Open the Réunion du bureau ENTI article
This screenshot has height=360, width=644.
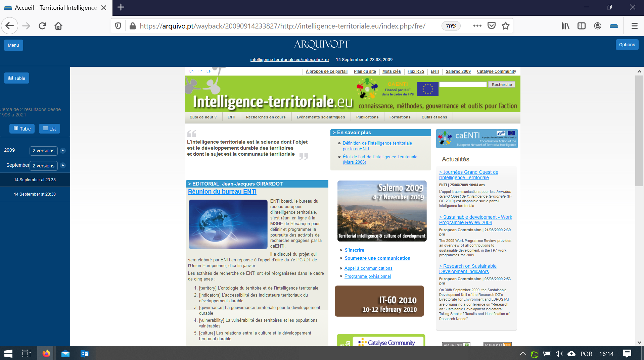[x=222, y=192]
